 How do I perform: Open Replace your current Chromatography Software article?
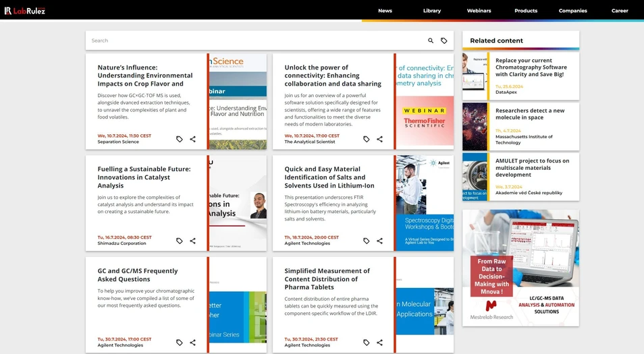[531, 67]
